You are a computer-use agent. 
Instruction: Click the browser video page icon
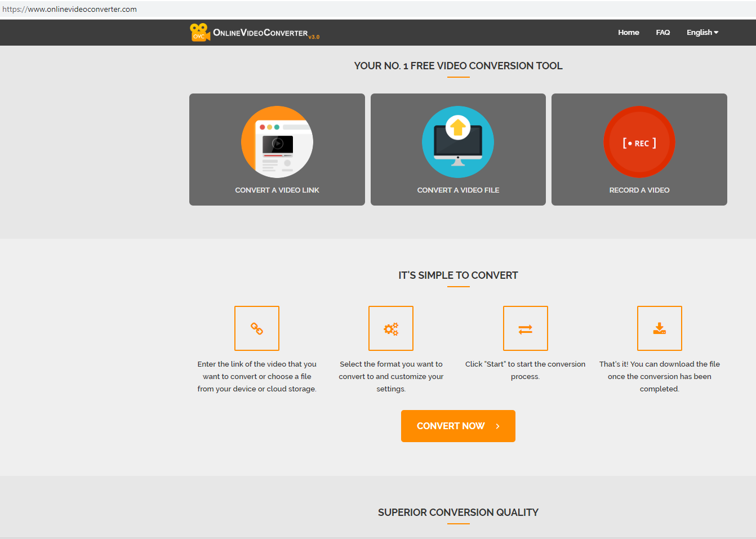[277, 142]
